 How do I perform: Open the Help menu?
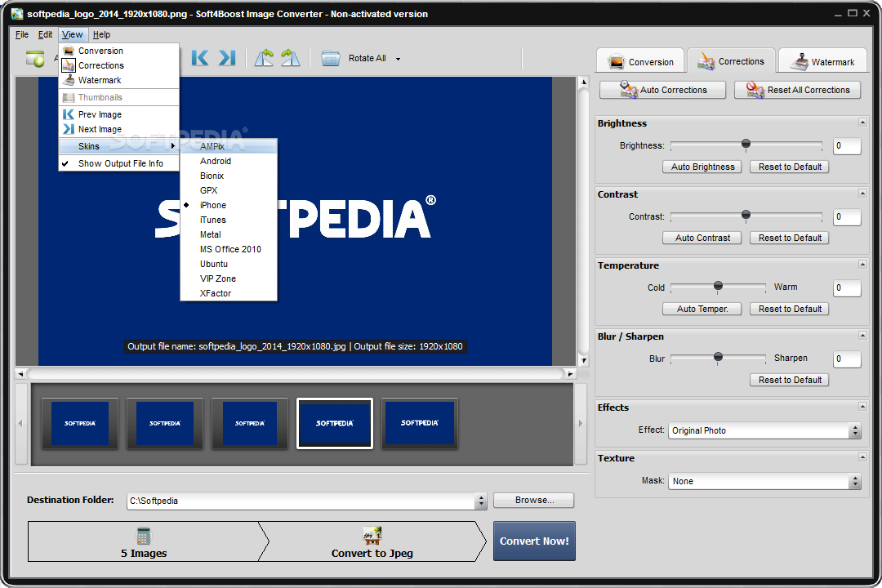102,34
